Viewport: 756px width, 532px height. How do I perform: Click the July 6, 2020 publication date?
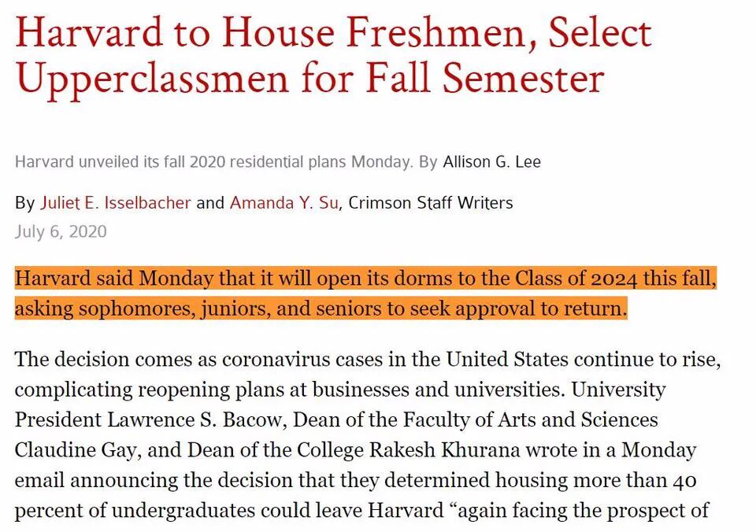tap(61, 232)
